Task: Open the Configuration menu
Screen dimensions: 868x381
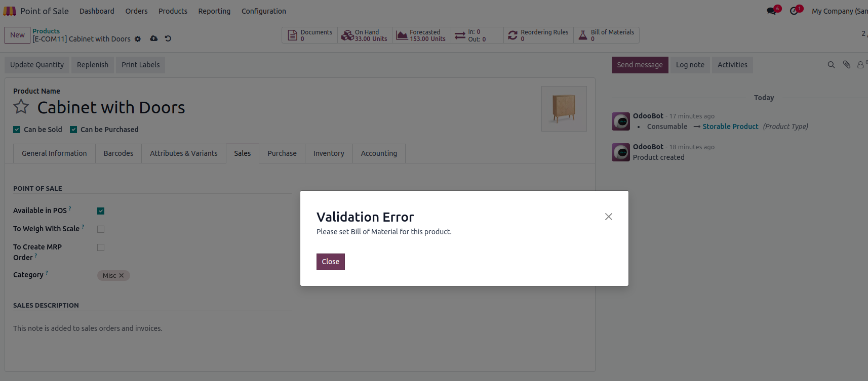Action: [x=263, y=11]
